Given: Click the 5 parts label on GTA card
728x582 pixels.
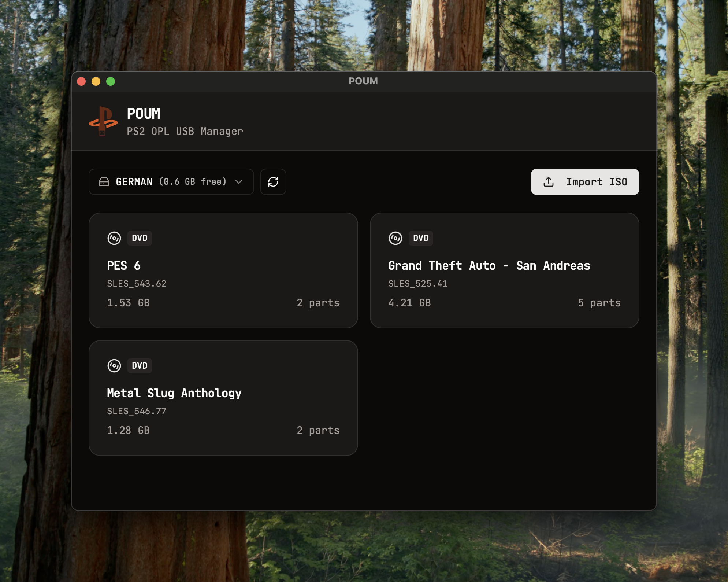Looking at the screenshot, I should 599,303.
